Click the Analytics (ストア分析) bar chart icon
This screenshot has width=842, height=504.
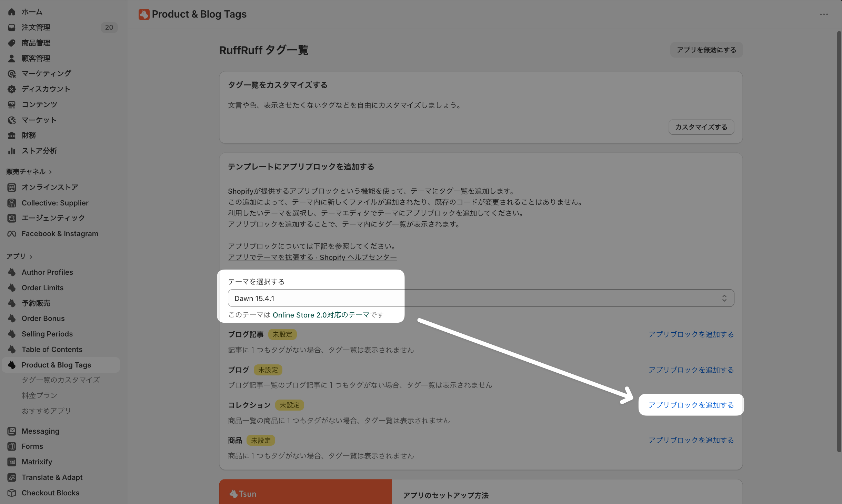(x=12, y=151)
